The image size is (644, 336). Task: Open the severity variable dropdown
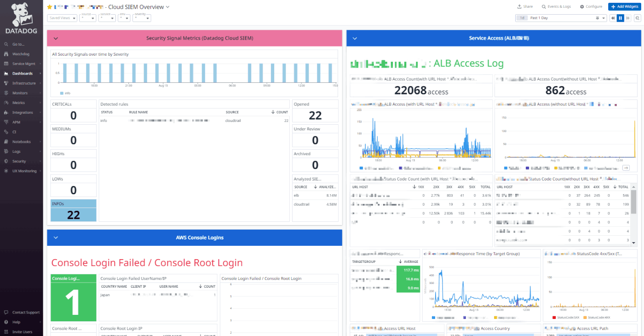[142, 18]
